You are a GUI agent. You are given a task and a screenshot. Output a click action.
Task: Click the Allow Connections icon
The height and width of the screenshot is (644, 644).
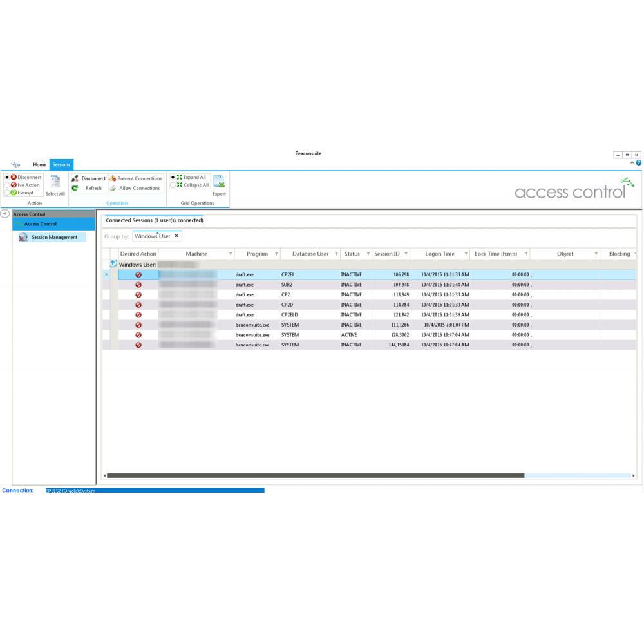tap(113, 188)
